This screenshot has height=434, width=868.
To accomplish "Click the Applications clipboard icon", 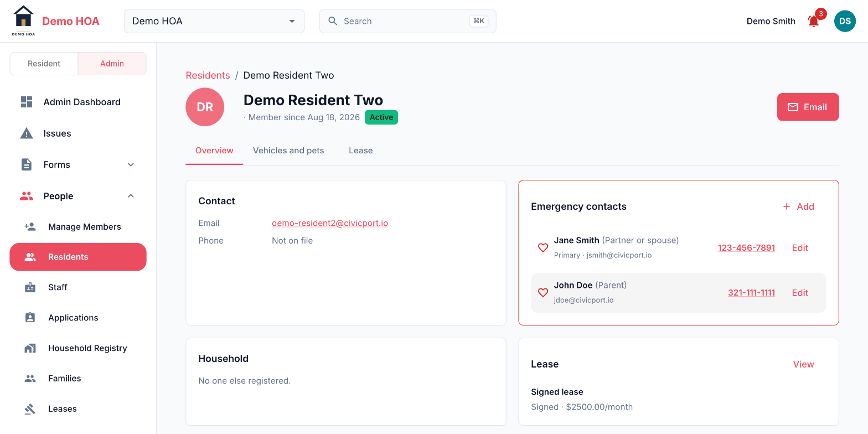I will point(30,318).
